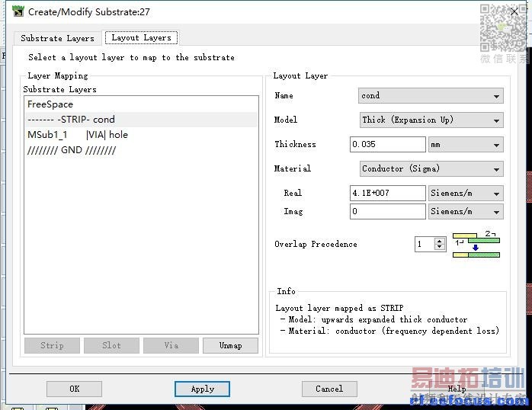Click the Overlap Precedence value field
Screen dimensions: 532x410
pyautogui.click(x=425, y=244)
